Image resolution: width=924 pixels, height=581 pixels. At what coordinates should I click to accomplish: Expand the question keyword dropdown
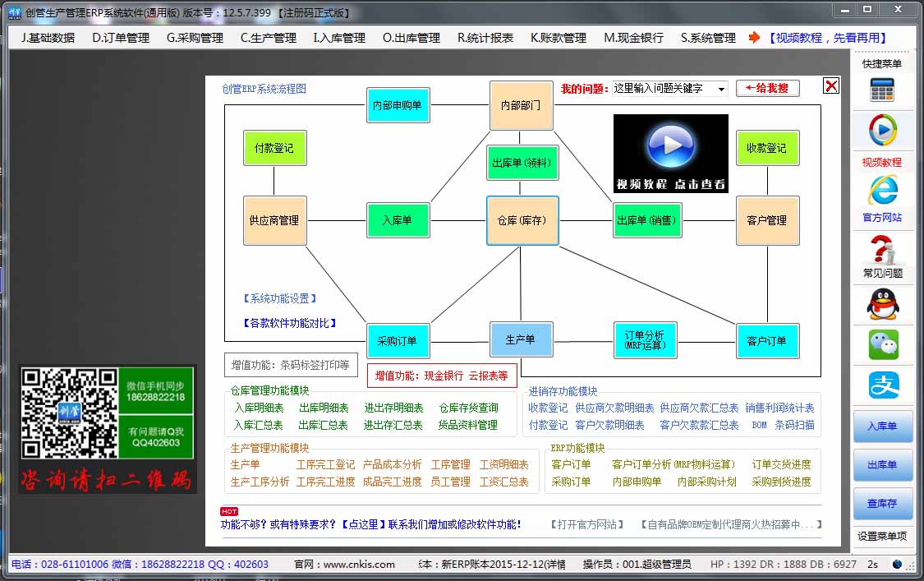[x=720, y=89]
